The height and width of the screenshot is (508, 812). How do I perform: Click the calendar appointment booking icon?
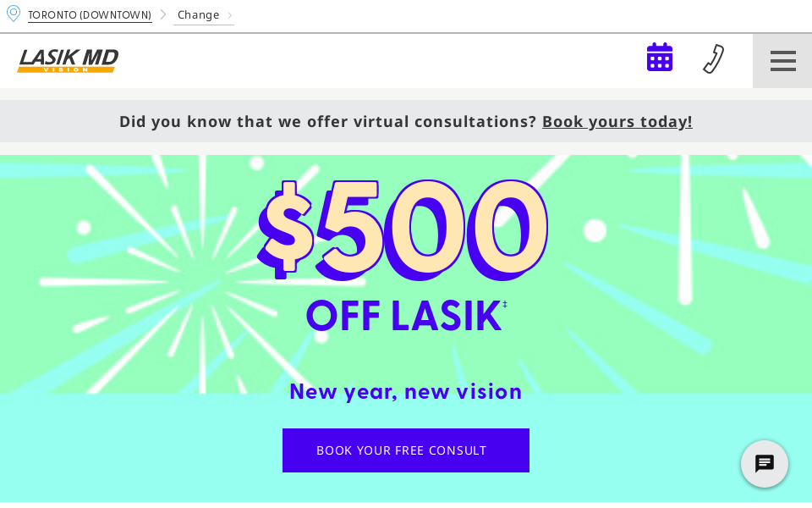(660, 57)
